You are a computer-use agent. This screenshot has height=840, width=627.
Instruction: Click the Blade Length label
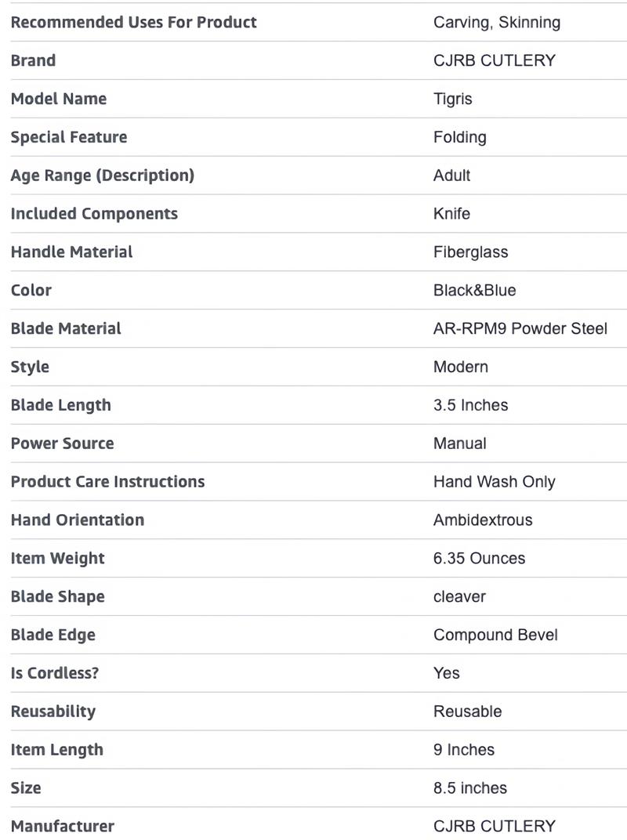click(x=60, y=405)
